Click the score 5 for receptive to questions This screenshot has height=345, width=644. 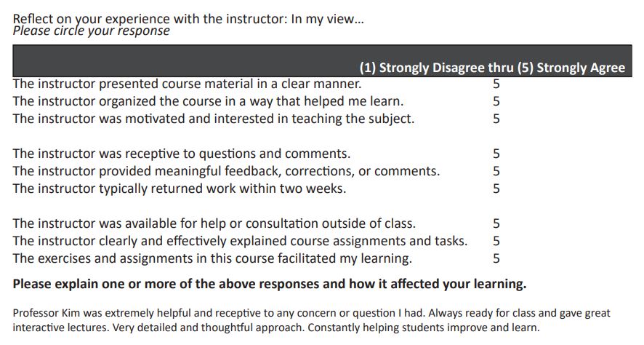point(496,154)
